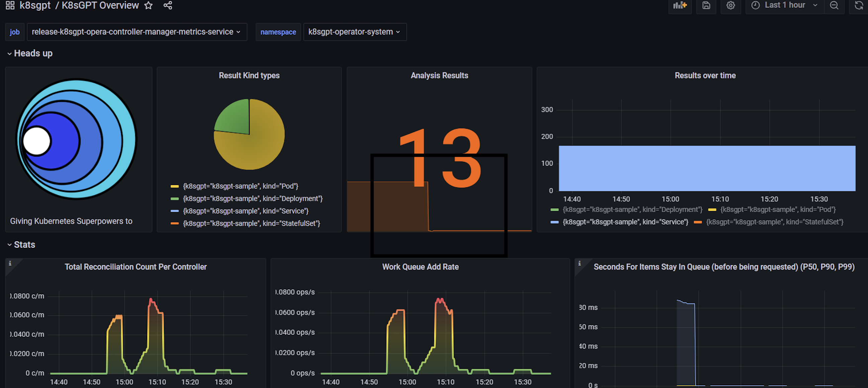Toggle Deployment series in Result Kind legend
The image size is (868, 388).
(252, 199)
